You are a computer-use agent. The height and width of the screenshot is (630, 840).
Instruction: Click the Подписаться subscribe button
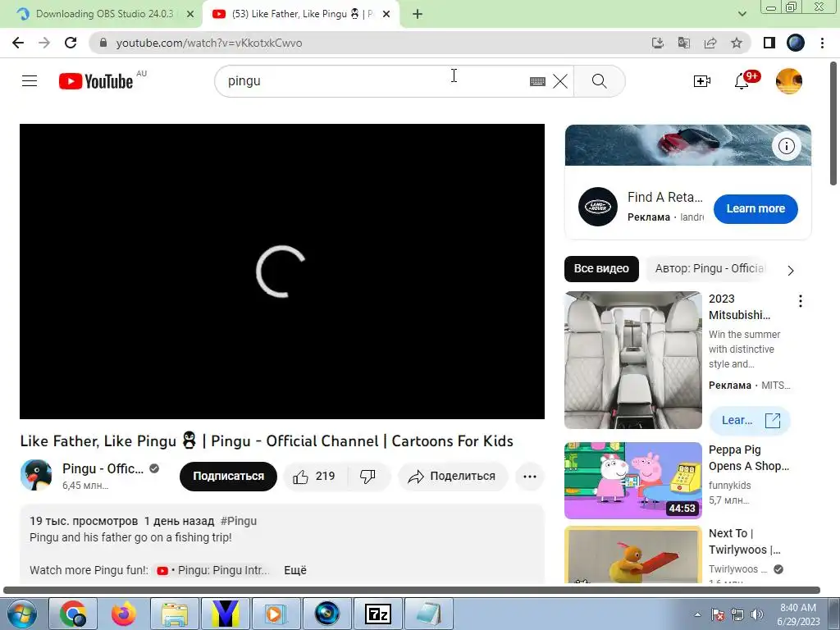coord(228,477)
